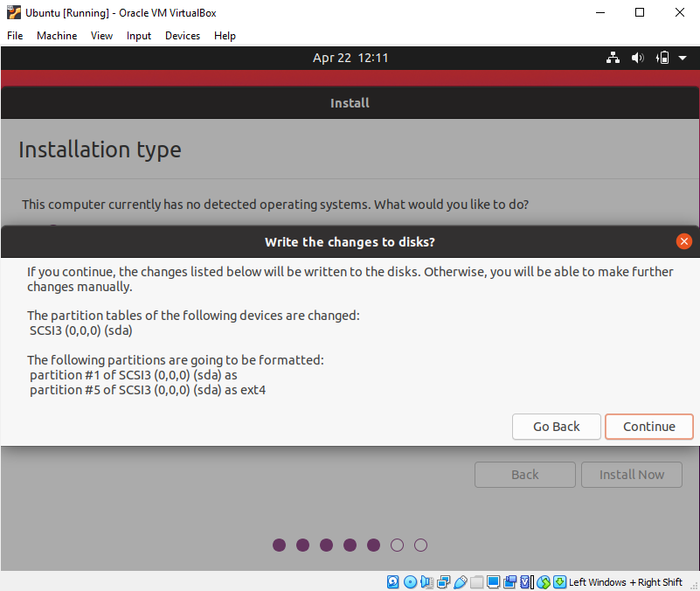Open the clock showing Apr 22 12:11
This screenshot has width=700, height=591.
click(x=350, y=58)
